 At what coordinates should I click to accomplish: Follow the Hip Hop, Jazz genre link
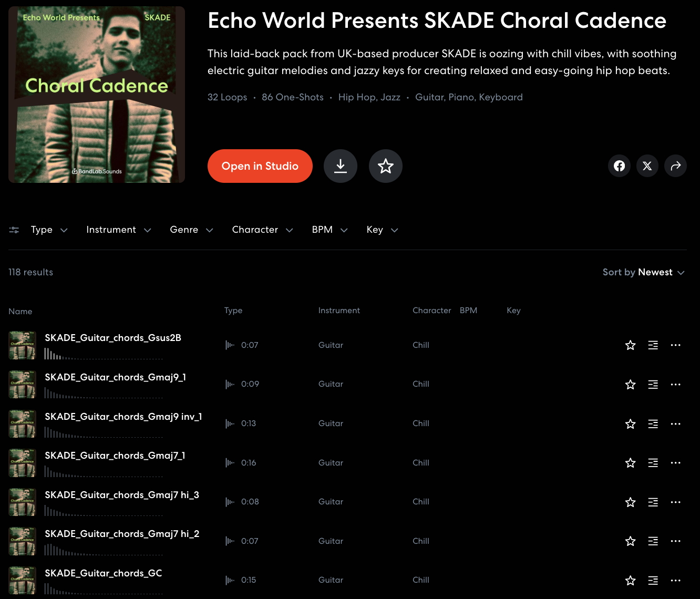click(369, 97)
